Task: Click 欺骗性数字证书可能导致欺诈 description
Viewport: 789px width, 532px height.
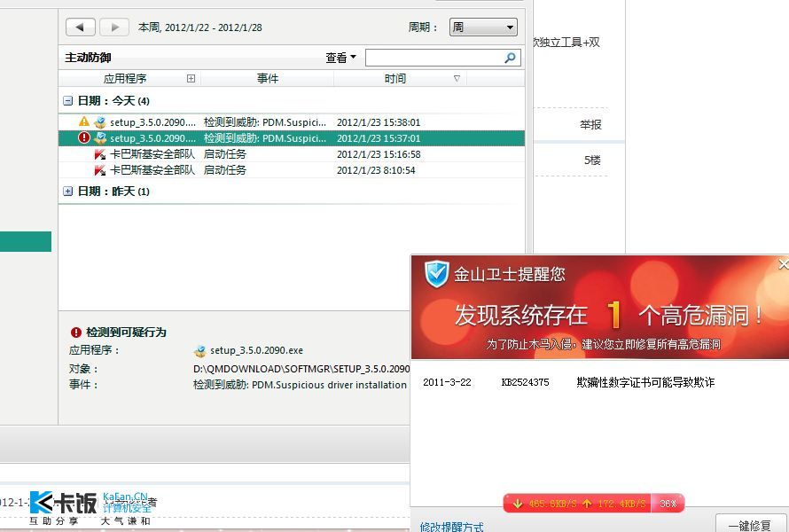Action: 645,382
